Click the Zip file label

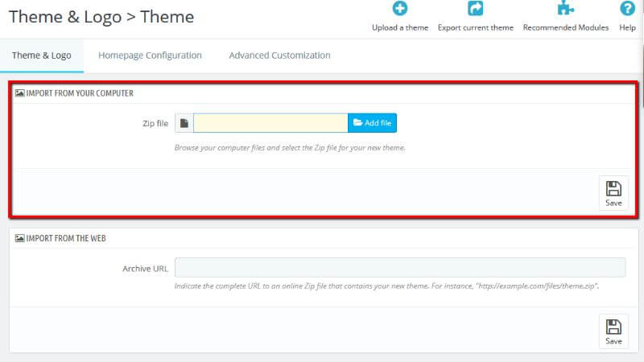point(155,123)
